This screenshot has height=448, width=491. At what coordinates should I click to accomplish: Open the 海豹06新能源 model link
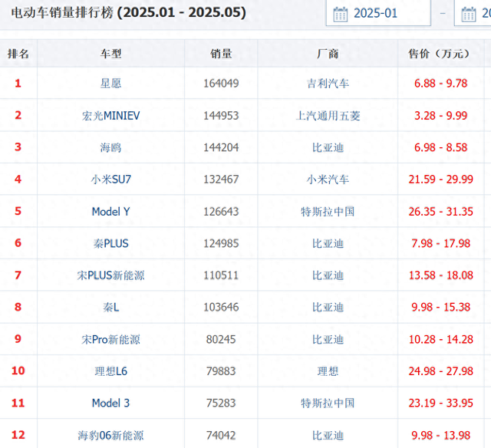tap(110, 436)
